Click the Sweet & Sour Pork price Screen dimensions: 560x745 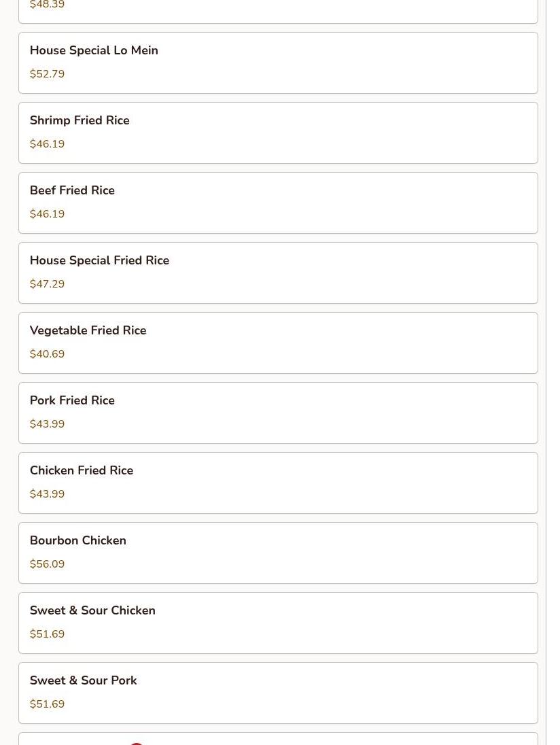click(47, 704)
